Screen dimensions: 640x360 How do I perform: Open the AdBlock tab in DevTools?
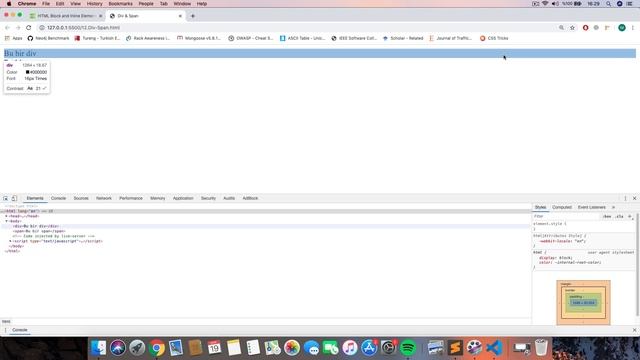[x=250, y=198]
